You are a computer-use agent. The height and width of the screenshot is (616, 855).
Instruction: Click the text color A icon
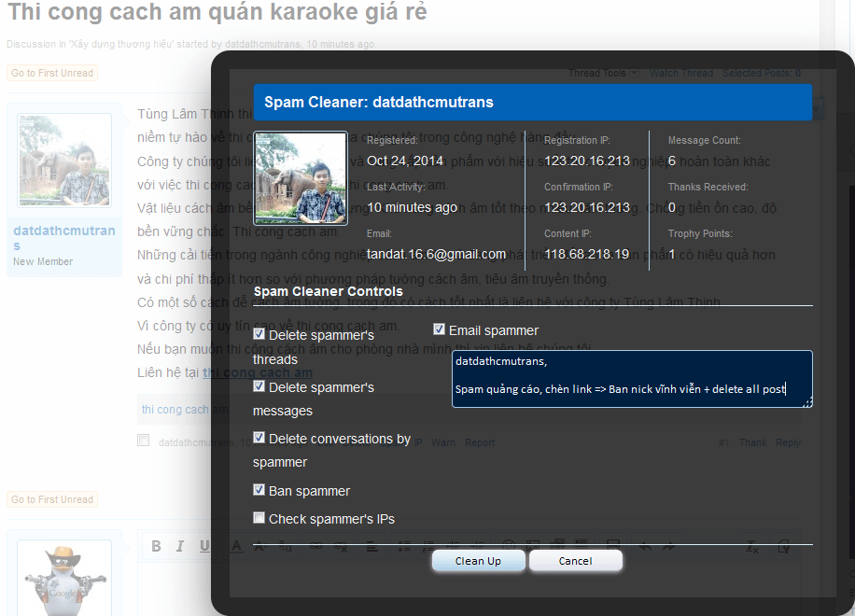click(236, 546)
